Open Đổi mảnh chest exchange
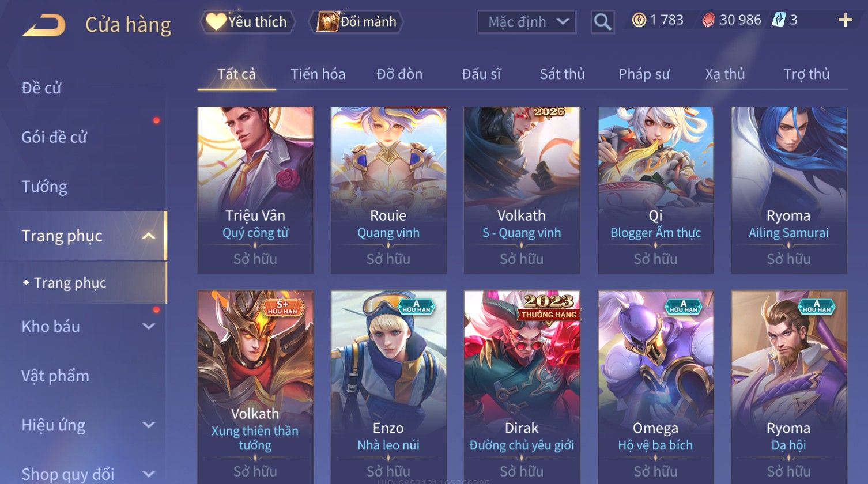 356,22
